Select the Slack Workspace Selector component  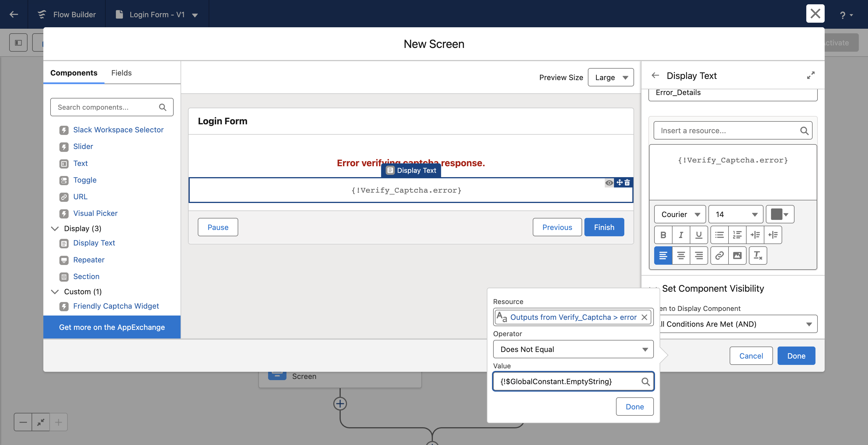pyautogui.click(x=118, y=130)
